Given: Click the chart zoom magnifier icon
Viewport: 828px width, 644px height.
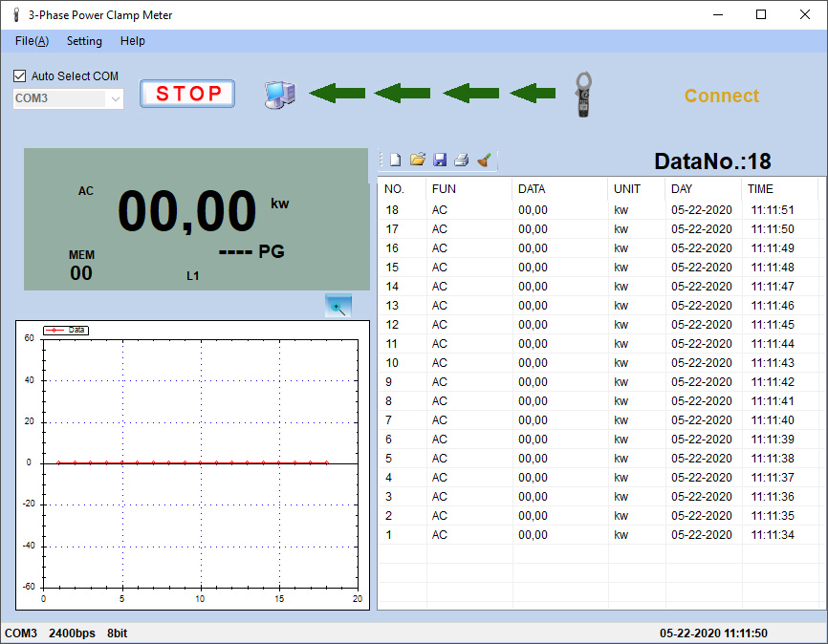Looking at the screenshot, I should [338, 306].
